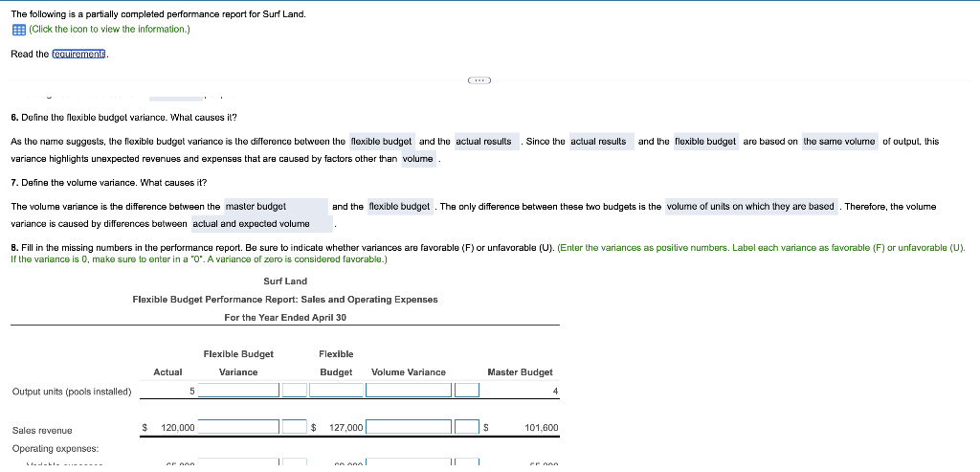This screenshot has height=472, width=980.
Task: Click the '6. Define the flexible budget variance' question
Action: click(124, 118)
